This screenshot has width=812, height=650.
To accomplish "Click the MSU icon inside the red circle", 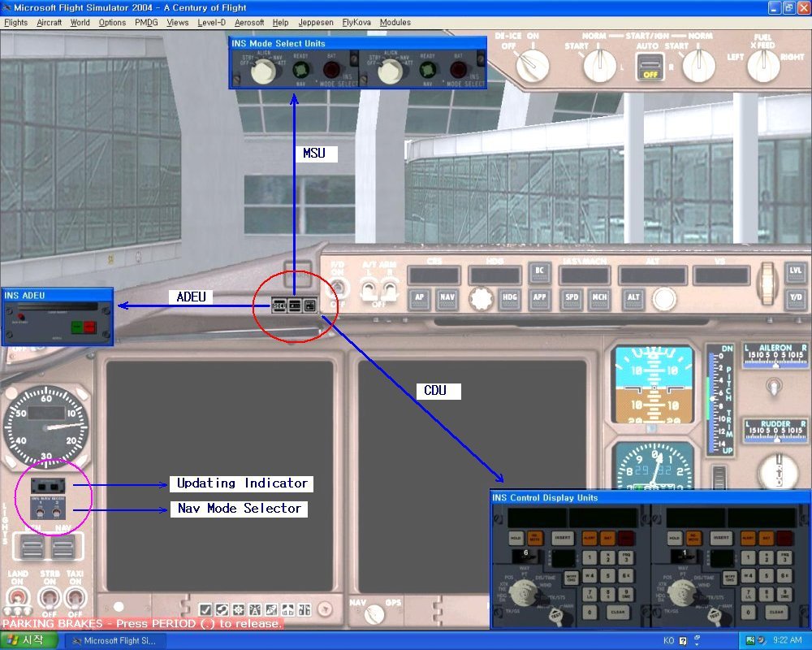I will coord(295,305).
